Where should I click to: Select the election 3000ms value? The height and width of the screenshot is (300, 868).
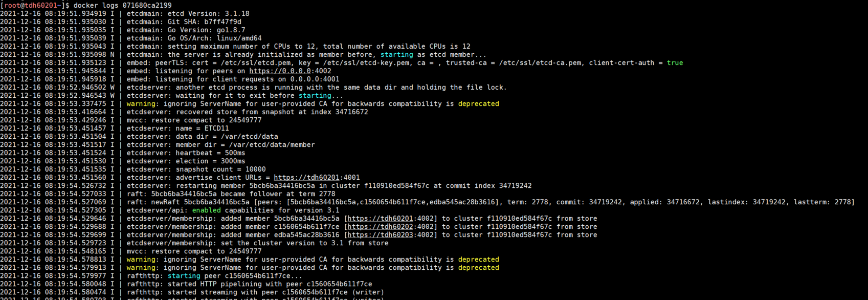coord(233,161)
